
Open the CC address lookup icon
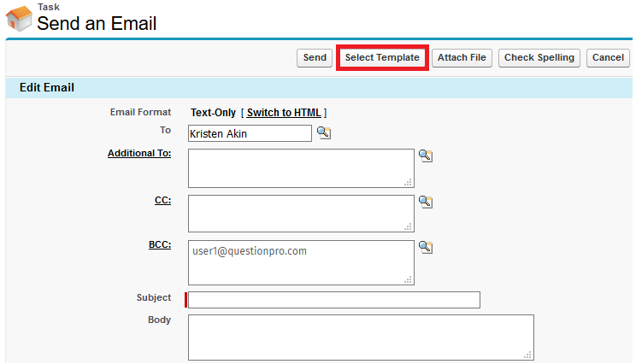(426, 202)
